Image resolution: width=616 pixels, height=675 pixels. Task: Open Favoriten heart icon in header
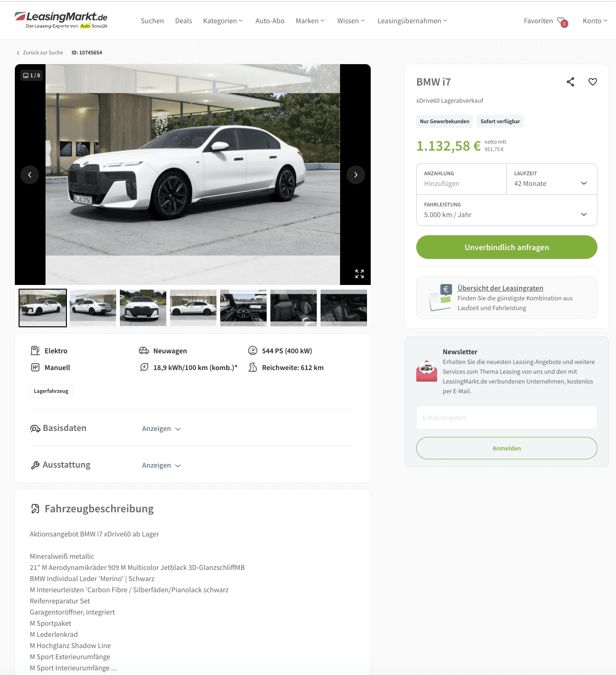(562, 21)
